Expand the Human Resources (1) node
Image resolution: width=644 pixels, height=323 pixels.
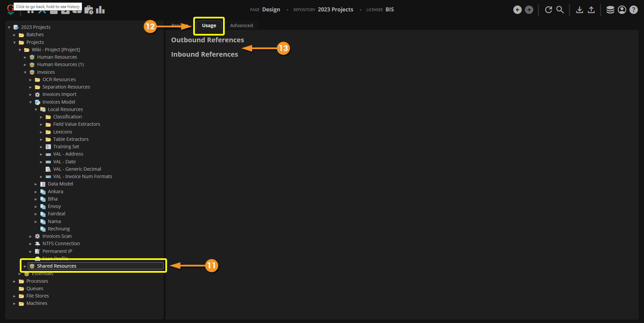point(25,65)
